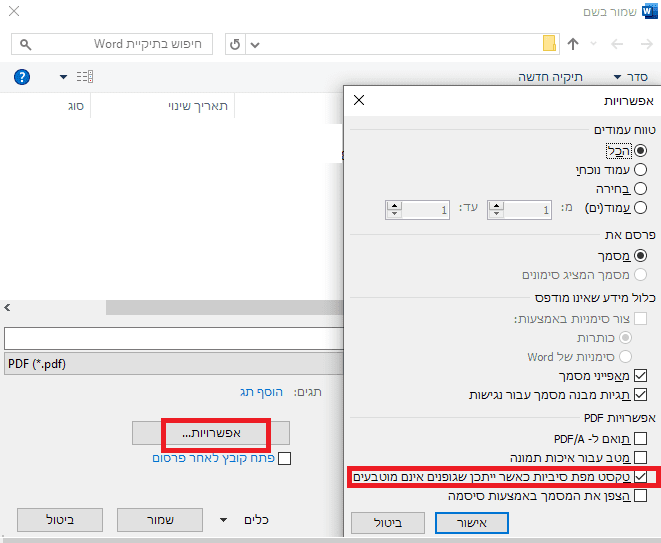Sort by תאריך שינוי column header
This screenshot has height=543, width=661.
[x=198, y=106]
